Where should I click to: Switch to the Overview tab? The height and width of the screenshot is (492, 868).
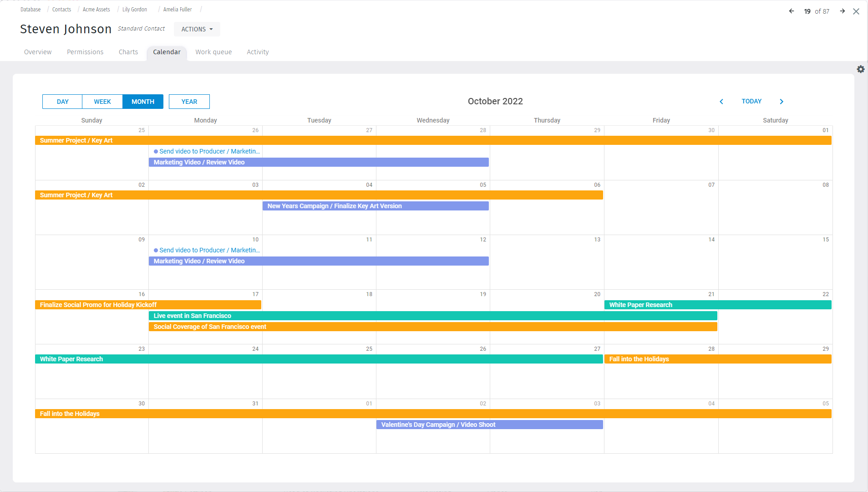38,52
